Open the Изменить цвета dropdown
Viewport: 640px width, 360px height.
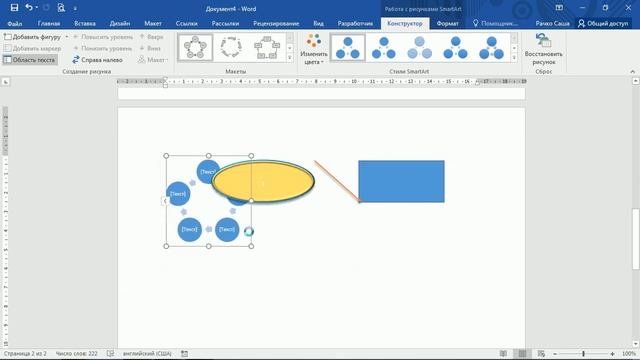click(314, 49)
